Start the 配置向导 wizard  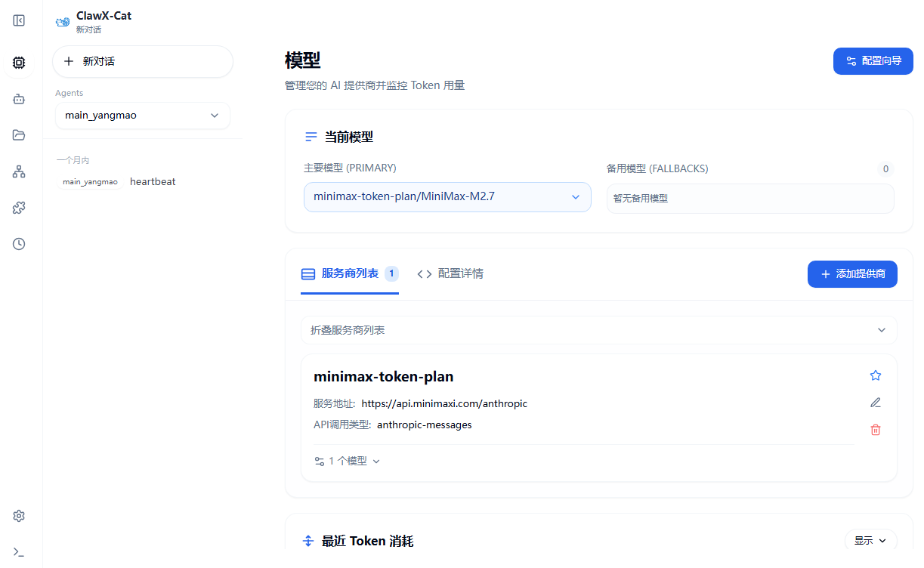873,60
